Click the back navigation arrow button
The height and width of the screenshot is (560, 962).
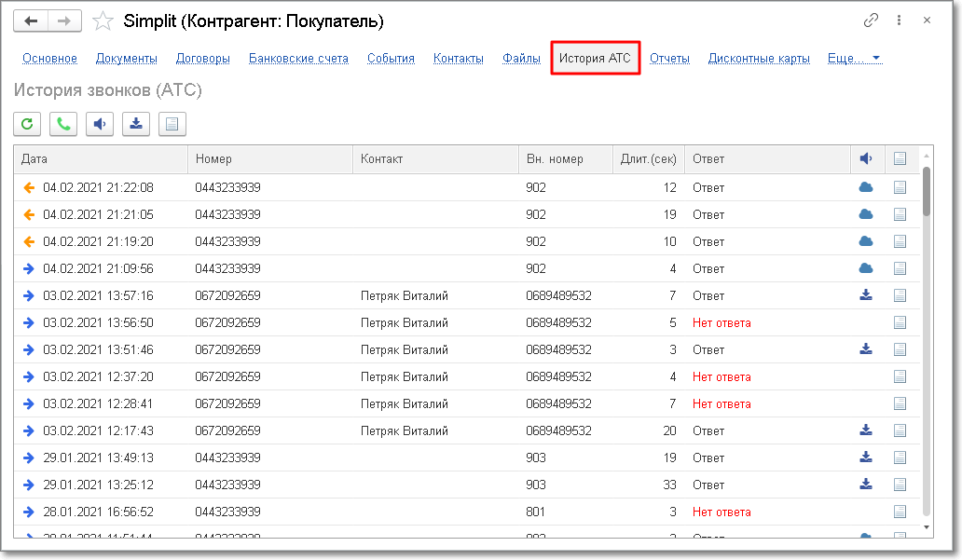32,20
